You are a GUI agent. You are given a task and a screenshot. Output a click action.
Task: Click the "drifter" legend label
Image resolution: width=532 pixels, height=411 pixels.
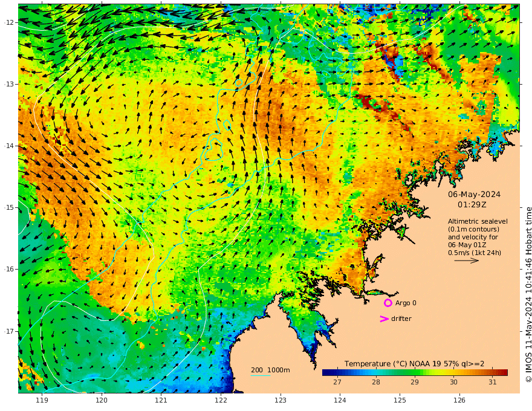click(401, 319)
